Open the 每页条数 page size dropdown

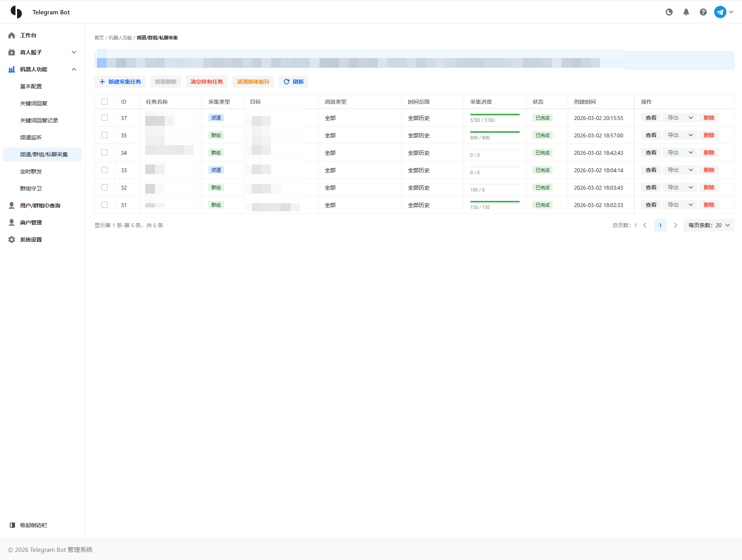pos(708,225)
